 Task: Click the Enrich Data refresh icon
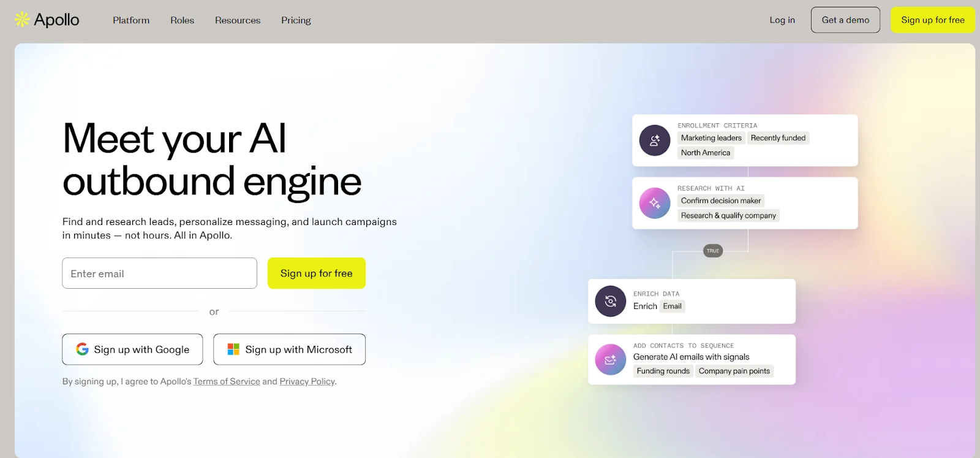pyautogui.click(x=611, y=301)
